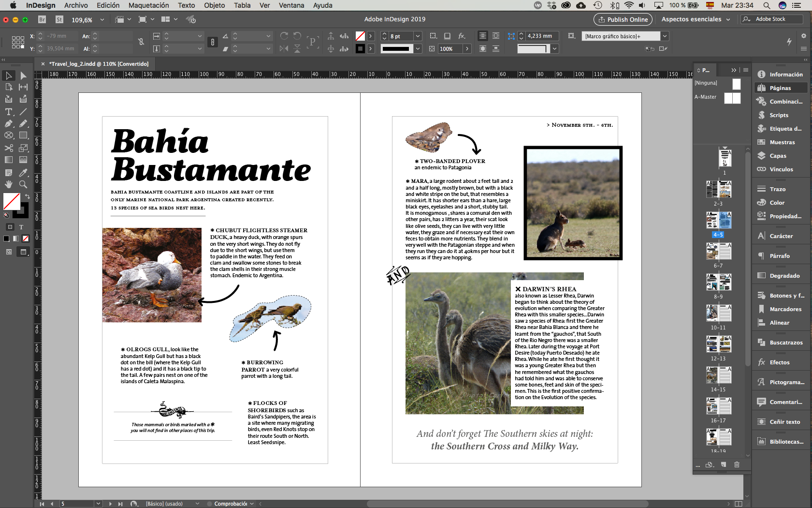Open the Bridge (Br) icon
This screenshot has width=812, height=508.
(x=42, y=19)
